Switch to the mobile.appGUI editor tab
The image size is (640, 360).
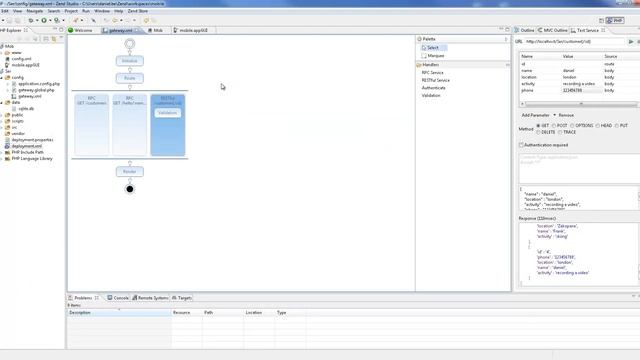pos(191,30)
